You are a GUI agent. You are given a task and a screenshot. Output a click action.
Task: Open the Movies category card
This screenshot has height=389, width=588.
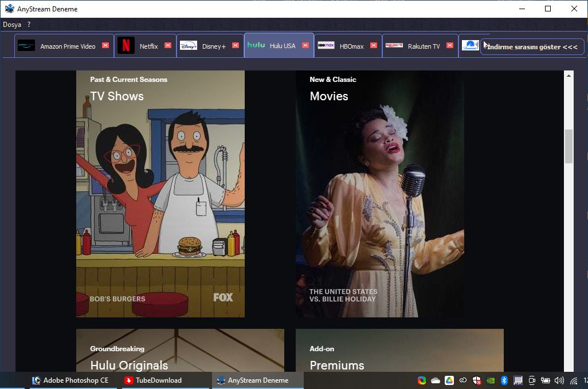coord(379,194)
